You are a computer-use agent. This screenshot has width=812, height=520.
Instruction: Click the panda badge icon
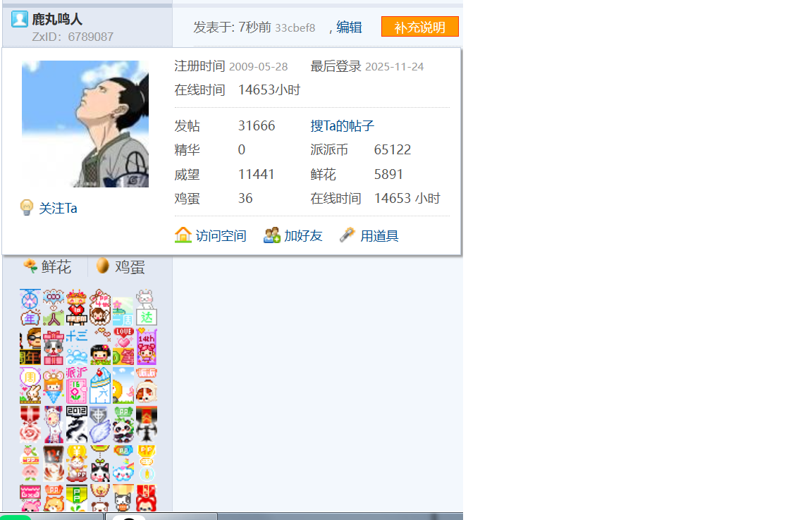[x=123, y=423]
